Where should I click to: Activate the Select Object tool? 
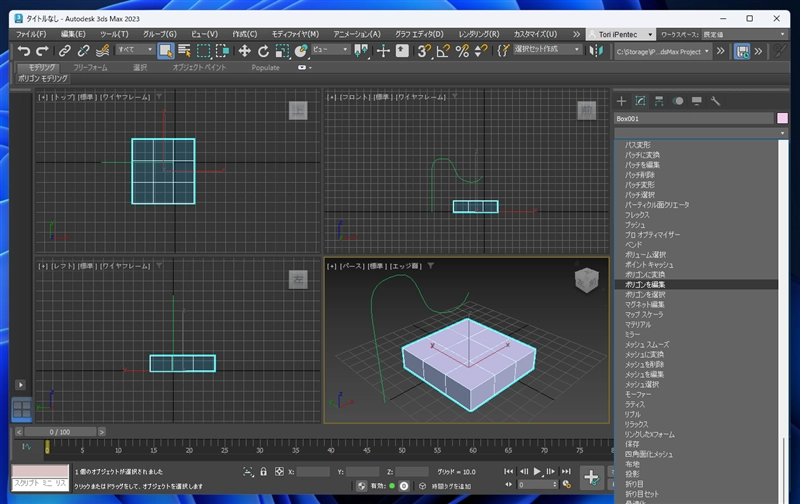[165, 51]
